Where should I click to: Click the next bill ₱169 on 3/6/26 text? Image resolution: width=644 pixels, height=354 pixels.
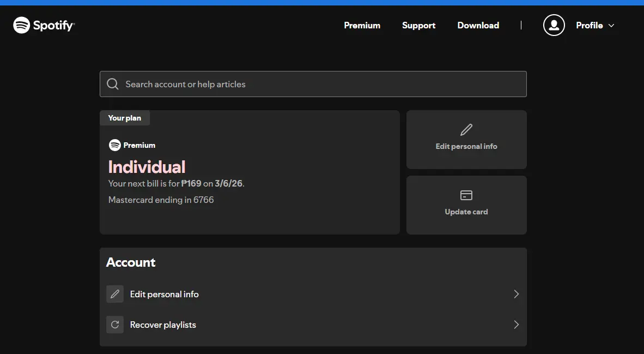[176, 183]
